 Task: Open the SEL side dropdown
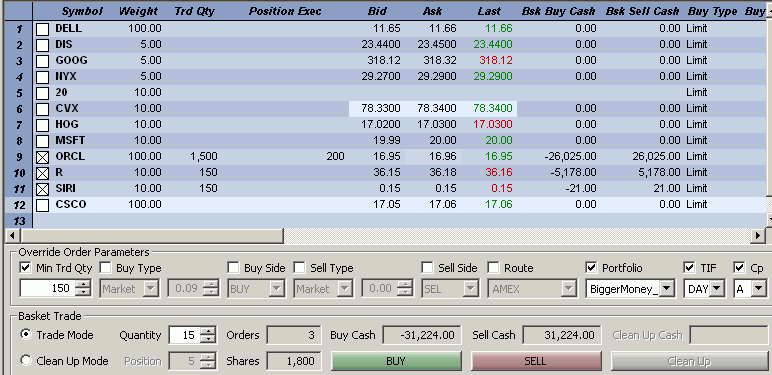point(471,289)
